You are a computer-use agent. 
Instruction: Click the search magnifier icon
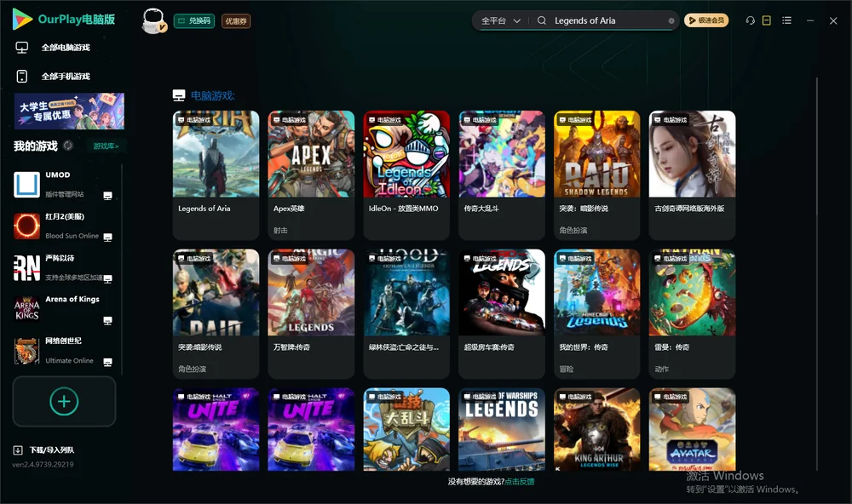click(542, 20)
